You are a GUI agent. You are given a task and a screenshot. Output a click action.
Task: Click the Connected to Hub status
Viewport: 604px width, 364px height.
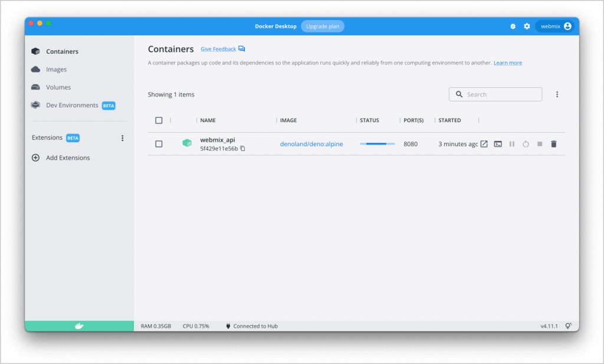(x=251, y=326)
